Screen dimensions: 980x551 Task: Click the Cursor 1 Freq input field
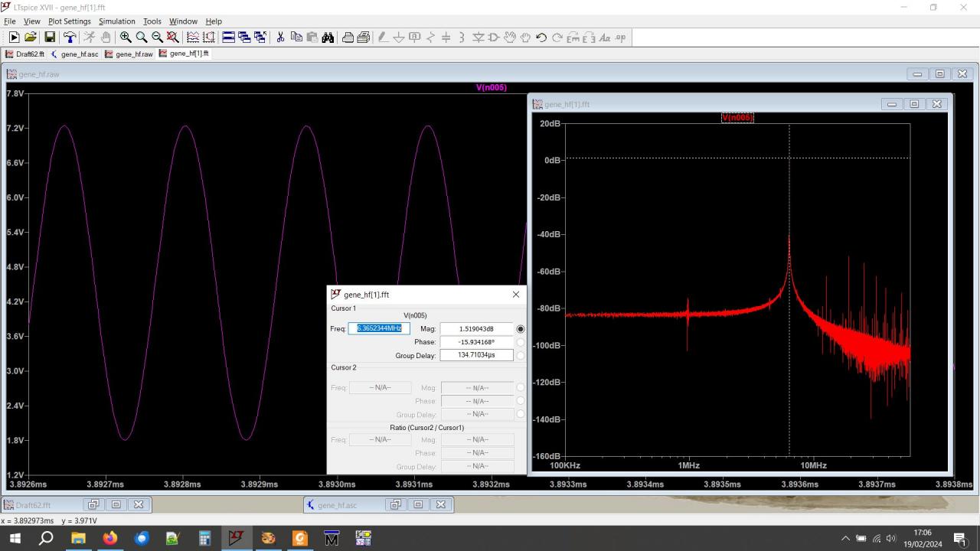(x=379, y=328)
